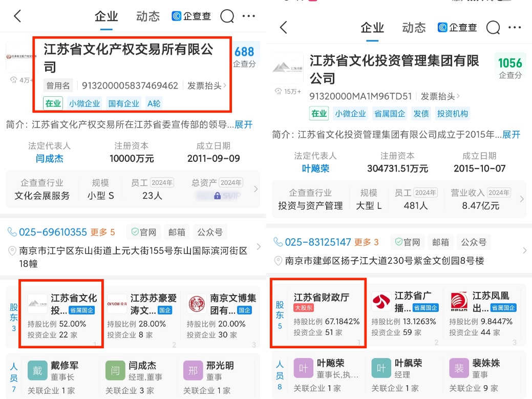Tap the back arrow on the left page
This screenshot has width=532, height=399.
coord(17,16)
